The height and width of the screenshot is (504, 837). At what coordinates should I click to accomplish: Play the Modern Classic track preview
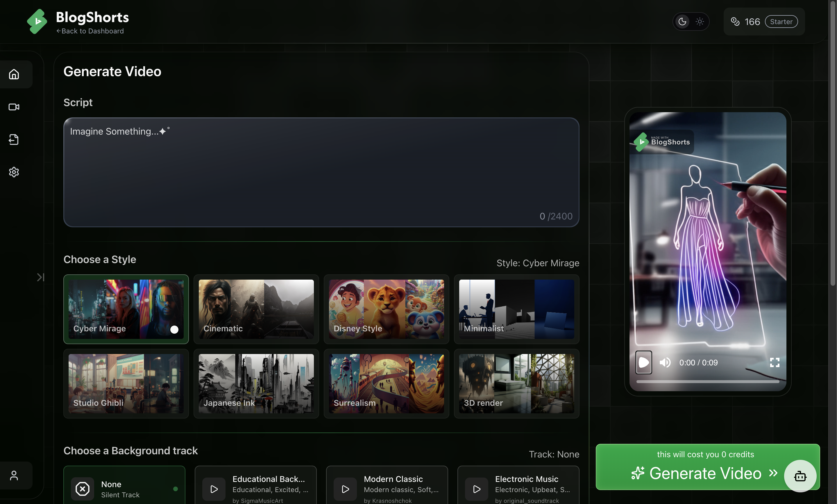point(345,489)
